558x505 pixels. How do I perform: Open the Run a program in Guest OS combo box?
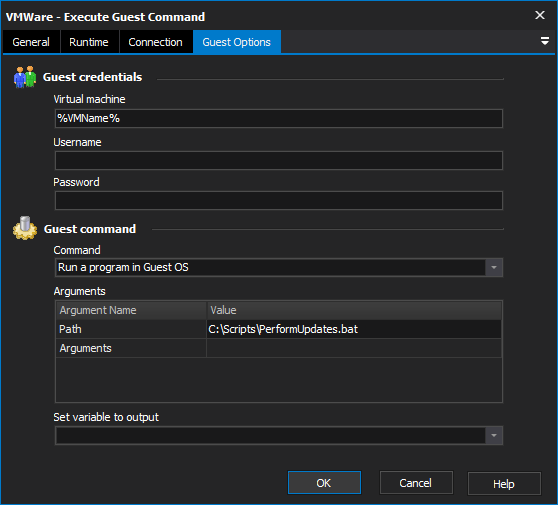(279, 268)
